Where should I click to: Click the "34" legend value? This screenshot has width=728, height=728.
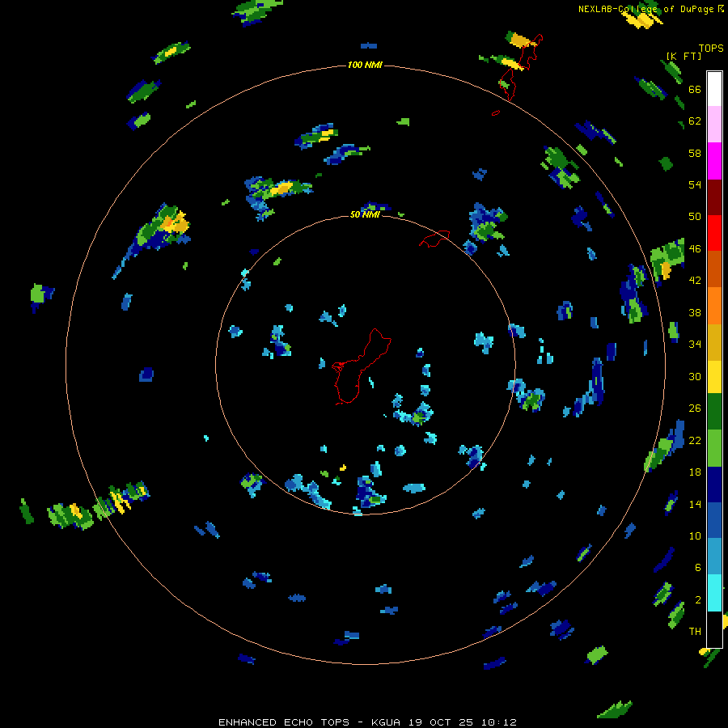695,345
